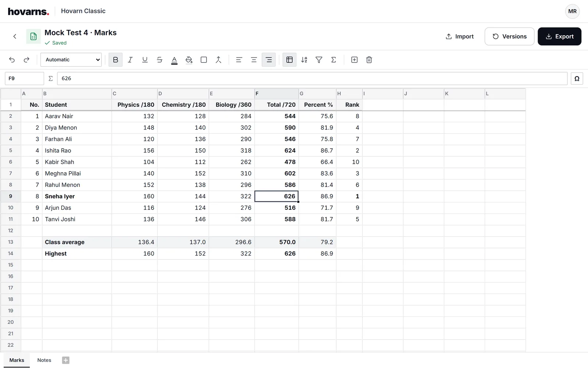The width and height of the screenshot is (588, 368).
Task: Click the green spreadsheet document icon
Action: pos(33,36)
